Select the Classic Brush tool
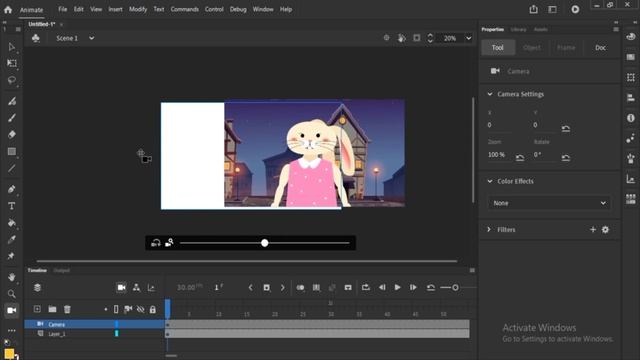The height and width of the screenshot is (360, 640). pos(11,118)
